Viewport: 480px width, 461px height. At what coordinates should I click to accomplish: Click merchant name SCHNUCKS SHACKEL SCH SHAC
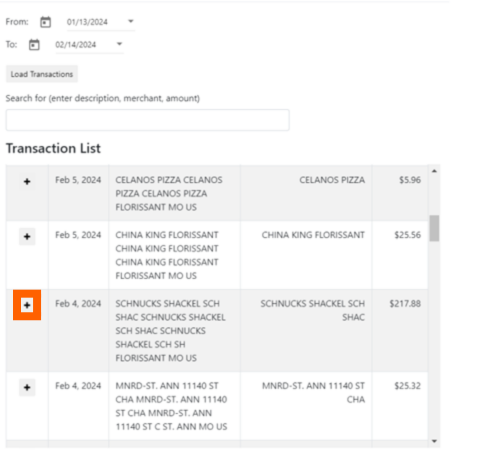point(313,310)
